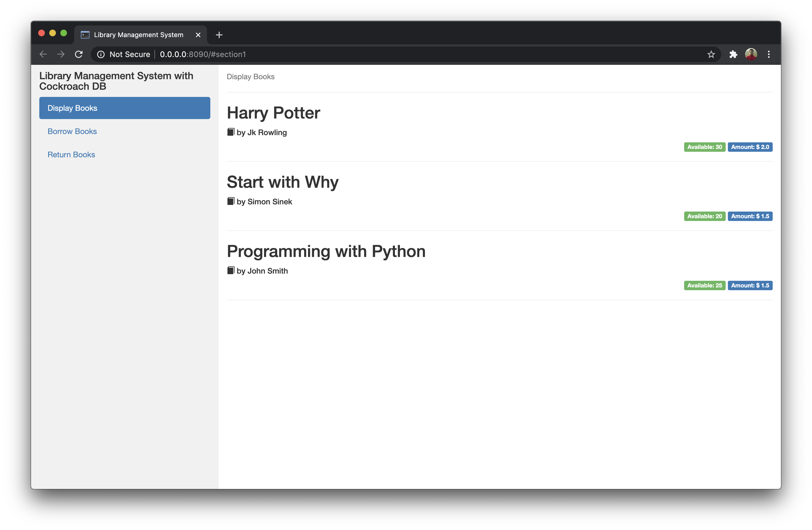Viewport: 812px width, 530px height.
Task: Open the Borrow Books section
Action: point(72,131)
